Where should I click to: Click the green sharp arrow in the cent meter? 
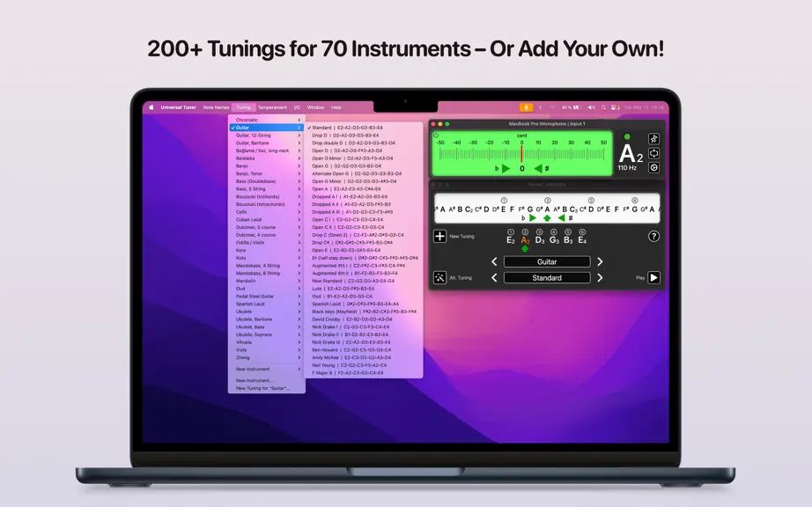click(538, 168)
